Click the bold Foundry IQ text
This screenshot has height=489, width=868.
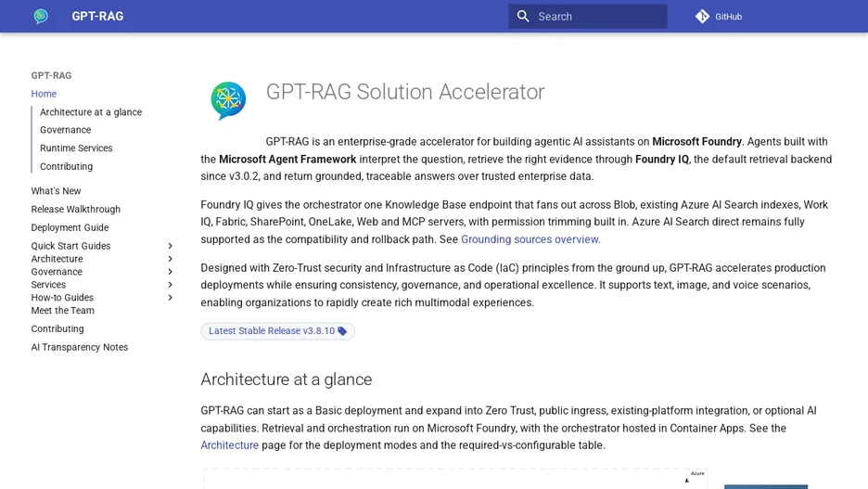coord(661,160)
